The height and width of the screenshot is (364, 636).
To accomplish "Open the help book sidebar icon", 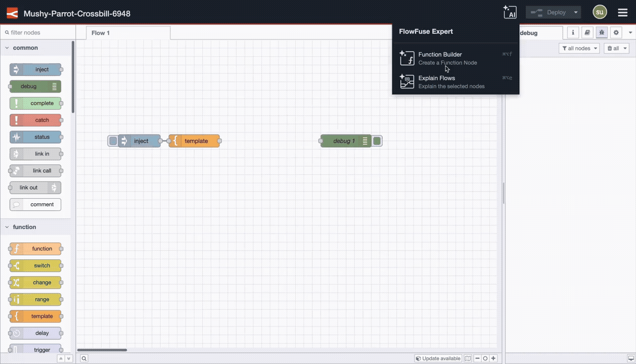I will pyautogui.click(x=586, y=32).
